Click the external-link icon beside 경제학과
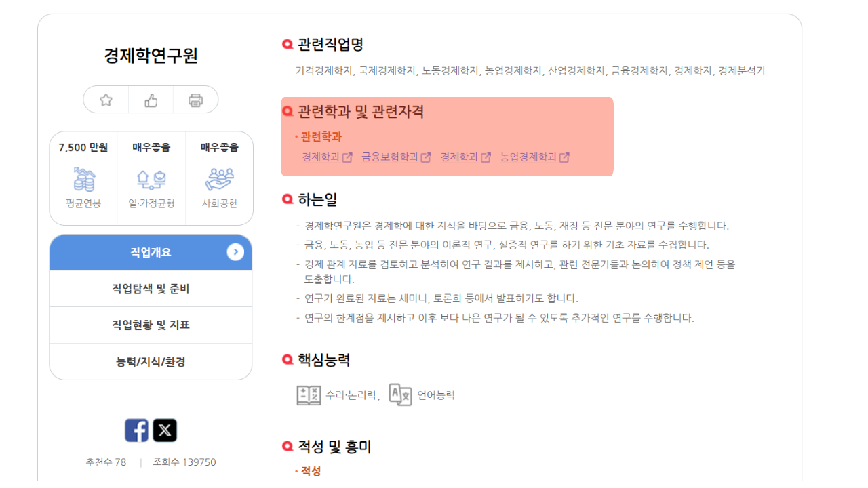868x488 pixels. point(349,157)
